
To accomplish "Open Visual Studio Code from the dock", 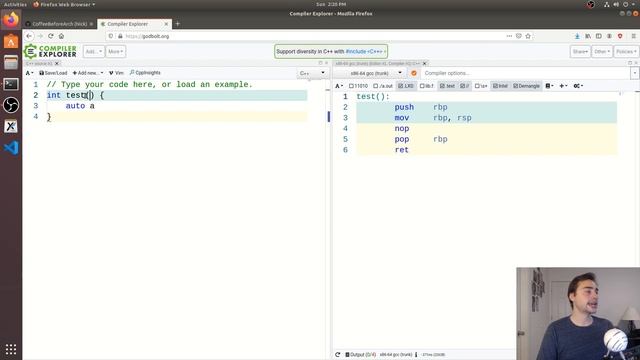I will point(11,147).
